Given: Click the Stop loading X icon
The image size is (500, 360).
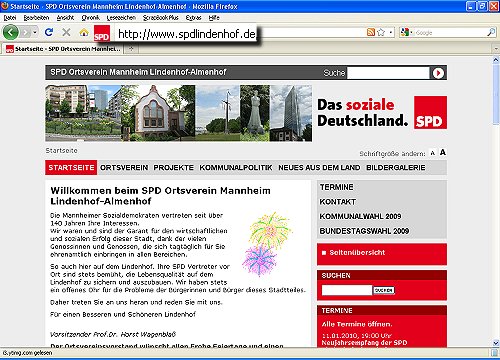Looking at the screenshot, I should click(x=66, y=32).
